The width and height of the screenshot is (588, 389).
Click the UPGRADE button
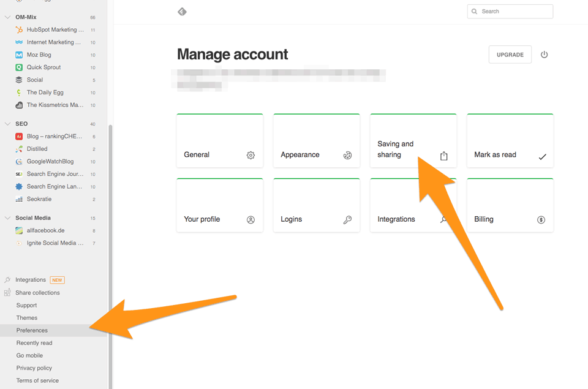click(x=510, y=55)
